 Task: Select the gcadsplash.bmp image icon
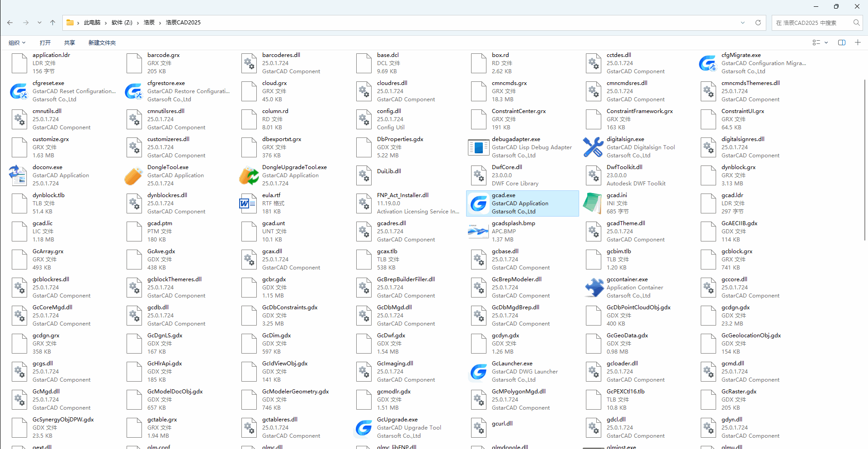click(478, 232)
